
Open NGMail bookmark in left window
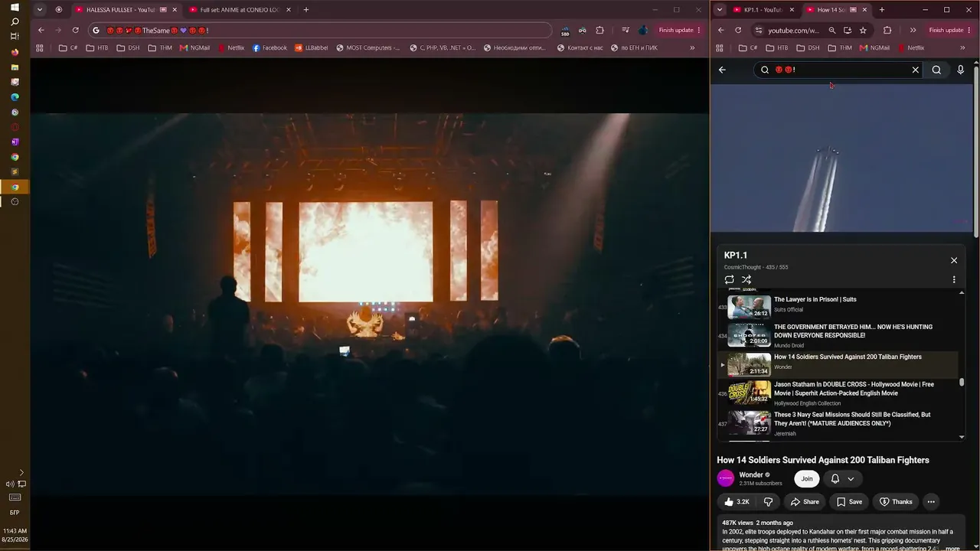point(194,47)
